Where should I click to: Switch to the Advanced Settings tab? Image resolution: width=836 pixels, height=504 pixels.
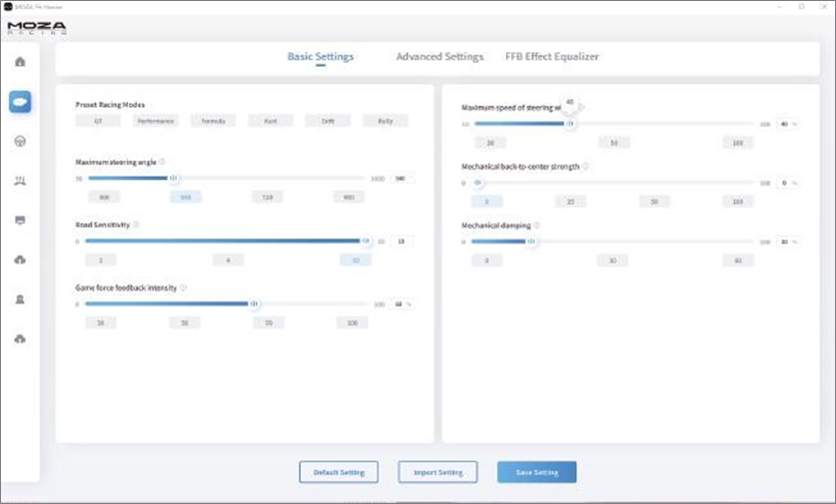click(439, 57)
